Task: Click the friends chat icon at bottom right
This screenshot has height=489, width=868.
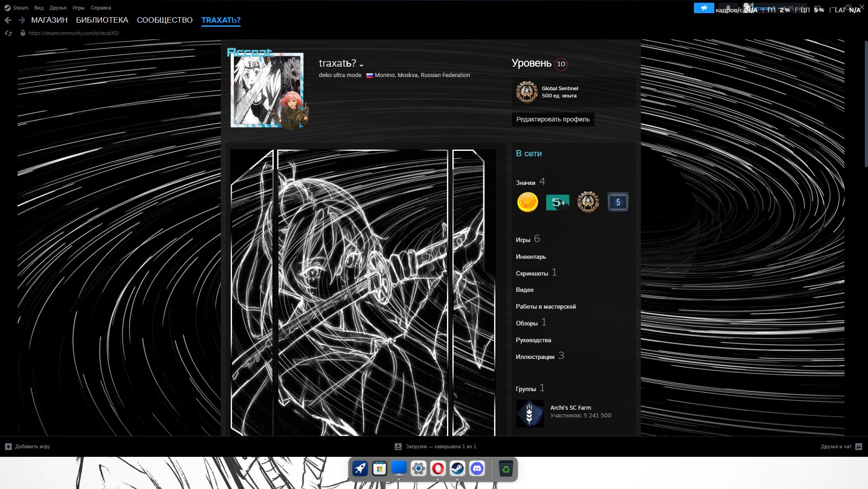Action: [x=858, y=446]
